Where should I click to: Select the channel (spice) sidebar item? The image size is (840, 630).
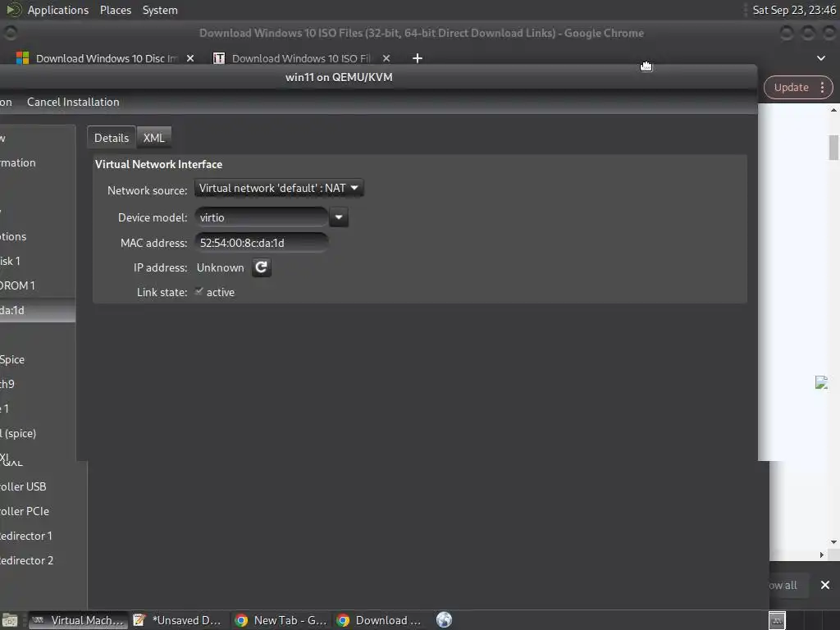[x=38, y=433]
